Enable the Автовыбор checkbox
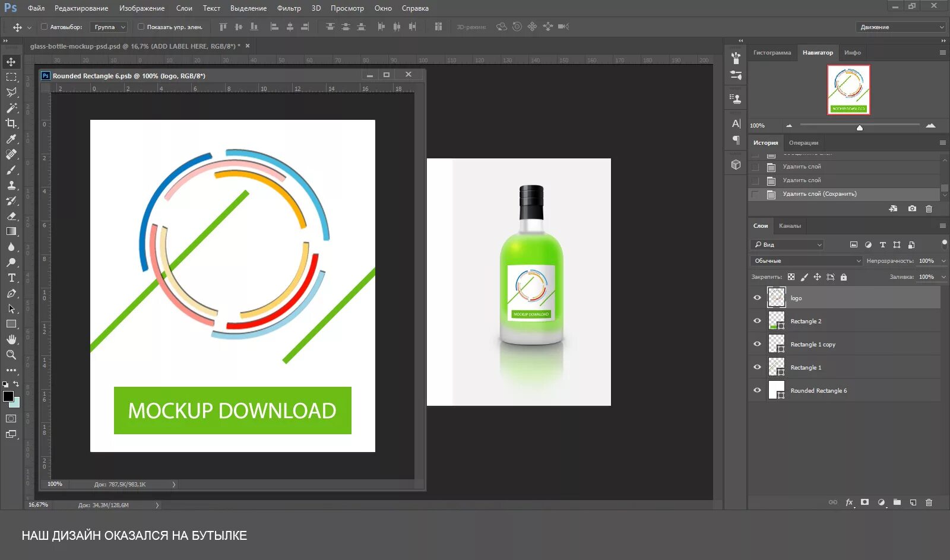This screenshot has width=950, height=560. pos(44,27)
